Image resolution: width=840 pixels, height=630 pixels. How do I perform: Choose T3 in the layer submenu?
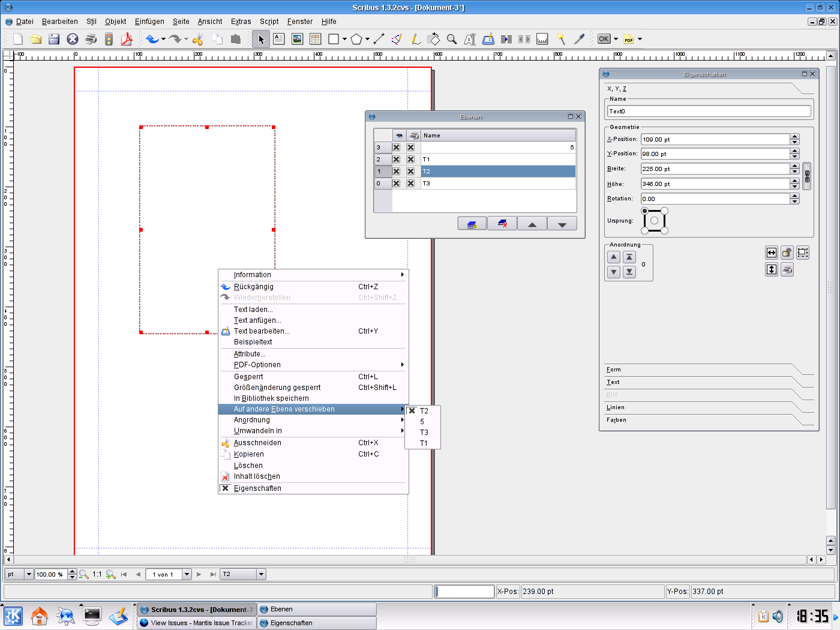click(424, 433)
